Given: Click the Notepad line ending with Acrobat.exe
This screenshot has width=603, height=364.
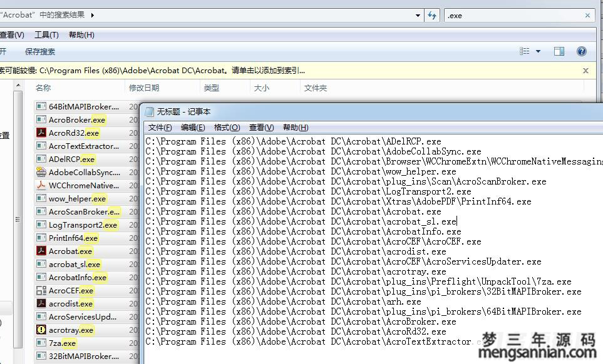Looking at the screenshot, I should click(293, 211).
